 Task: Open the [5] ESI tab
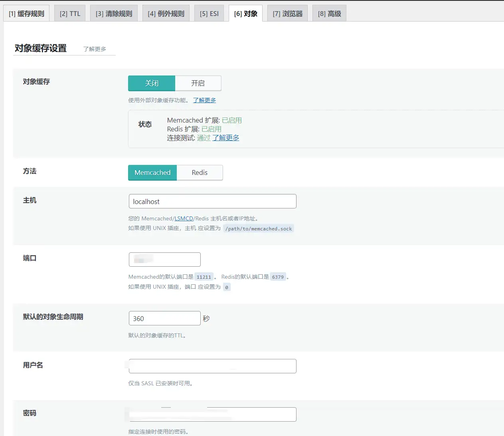pos(209,14)
